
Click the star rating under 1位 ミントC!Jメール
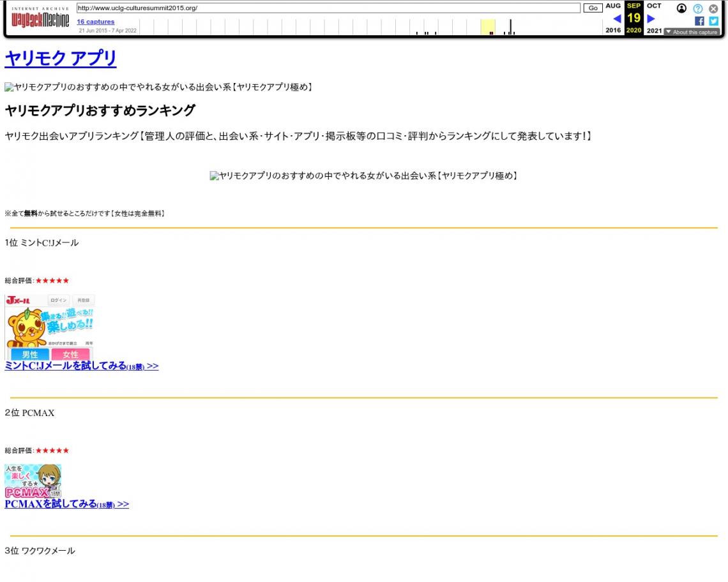(52, 280)
